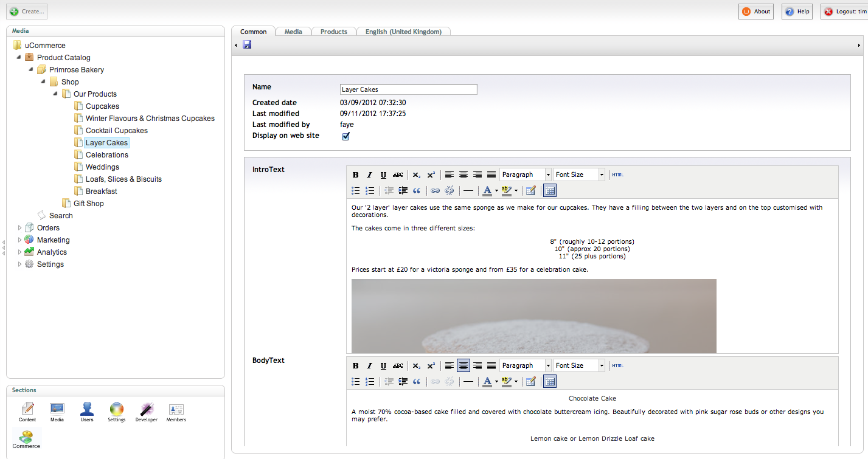This screenshot has width=868, height=459.
Task: Open the Members section
Action: point(176,412)
